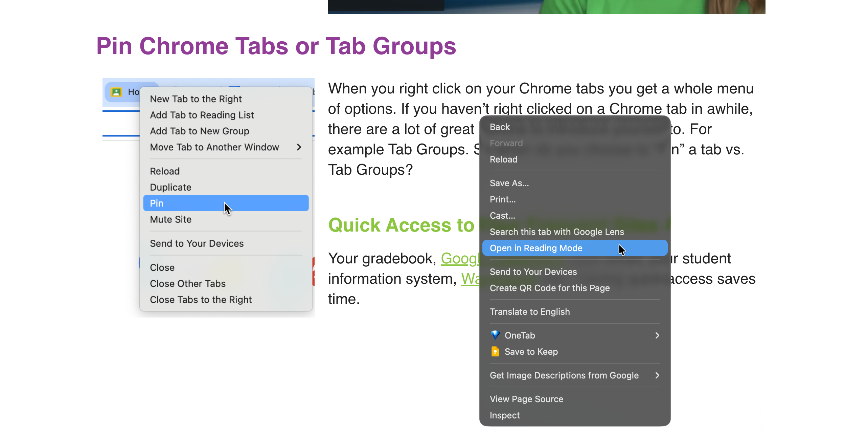
Task: Click the tab context menu screenshot image
Action: pos(208,198)
